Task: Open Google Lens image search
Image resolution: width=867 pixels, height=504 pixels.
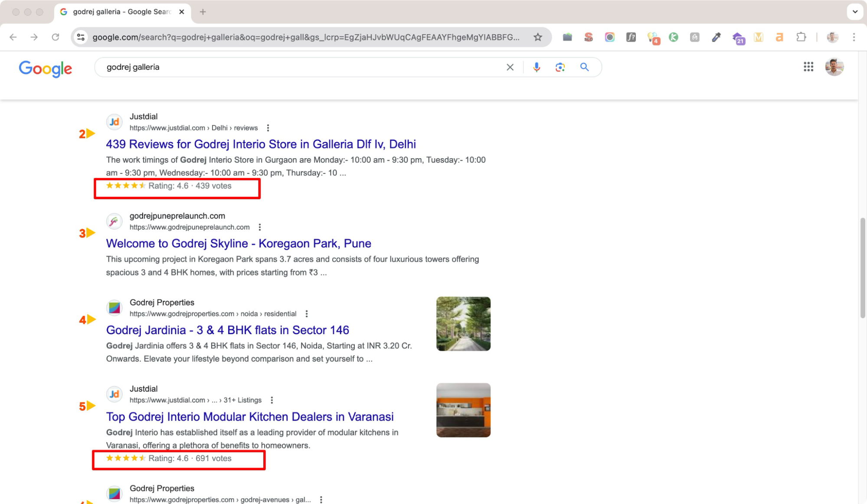Action: coord(560,67)
